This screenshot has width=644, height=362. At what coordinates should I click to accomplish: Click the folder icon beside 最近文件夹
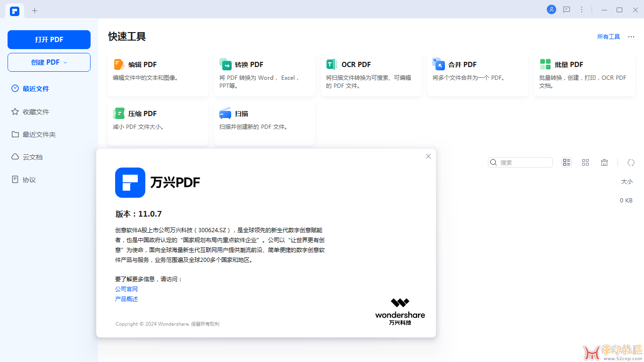coord(15,134)
